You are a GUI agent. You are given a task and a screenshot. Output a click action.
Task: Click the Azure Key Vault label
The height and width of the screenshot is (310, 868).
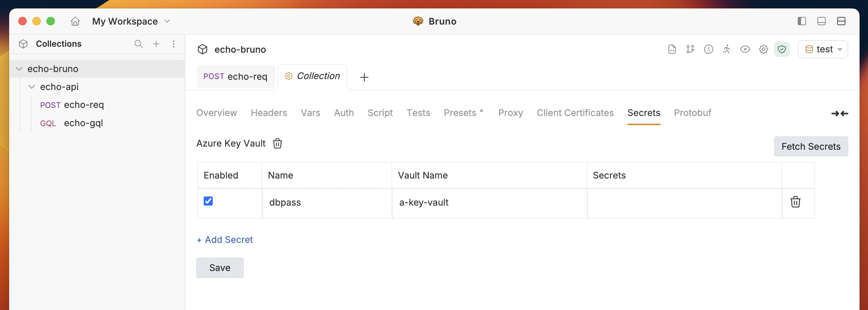pyautogui.click(x=231, y=143)
